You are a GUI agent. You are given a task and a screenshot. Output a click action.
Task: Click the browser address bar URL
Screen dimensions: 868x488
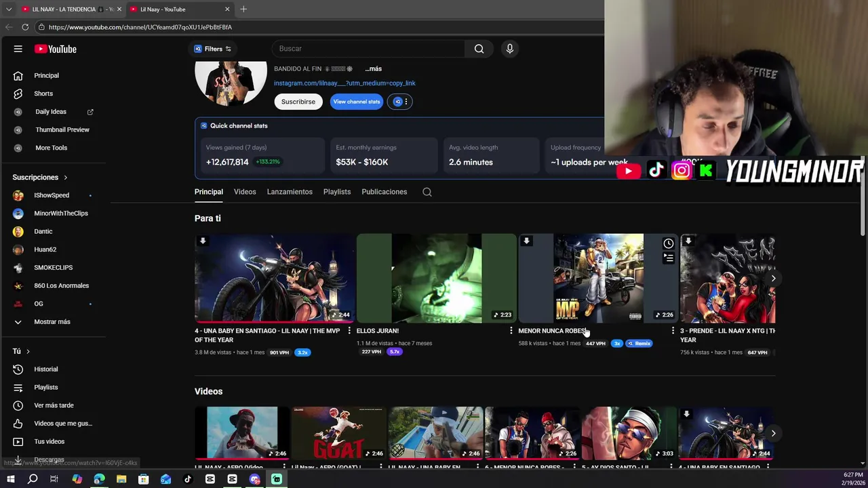140,27
